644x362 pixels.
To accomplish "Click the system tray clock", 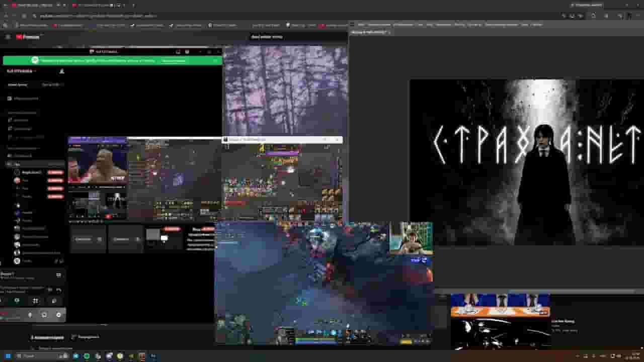I will point(632,356).
